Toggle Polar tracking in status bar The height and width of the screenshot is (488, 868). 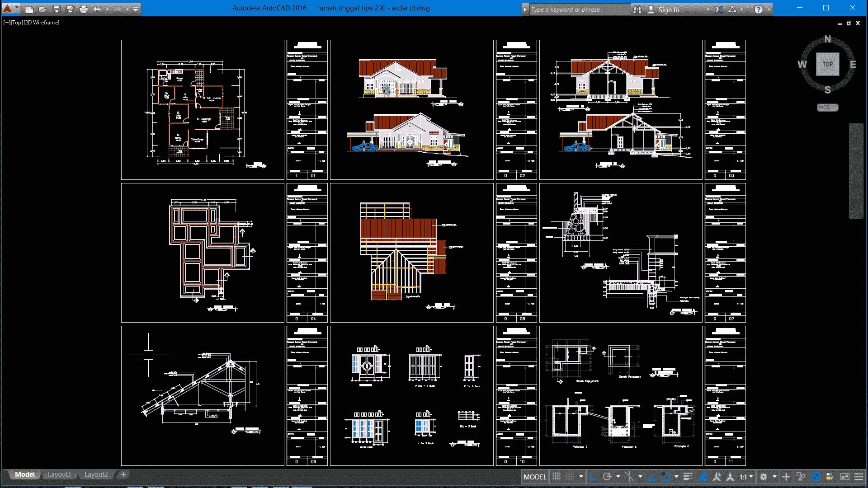pos(607,477)
